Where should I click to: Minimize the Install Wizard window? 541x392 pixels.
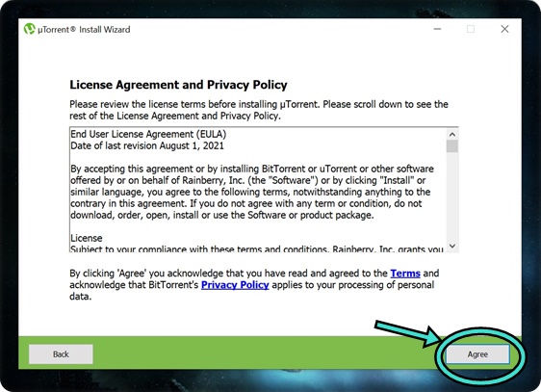pyautogui.click(x=437, y=29)
